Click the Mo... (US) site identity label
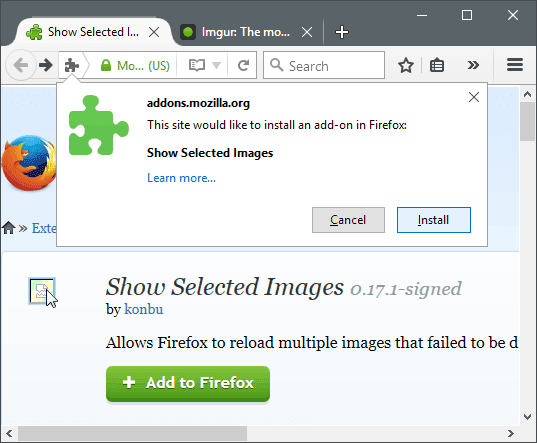537x443 pixels. coord(143,65)
